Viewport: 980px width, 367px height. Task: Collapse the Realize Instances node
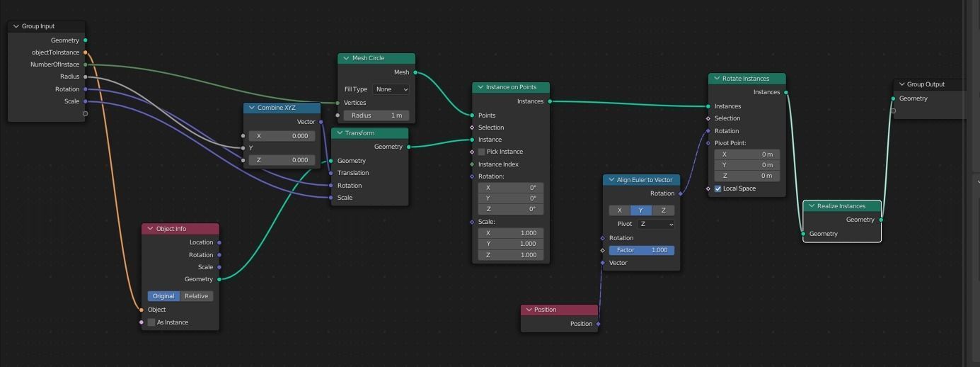[x=812, y=206]
